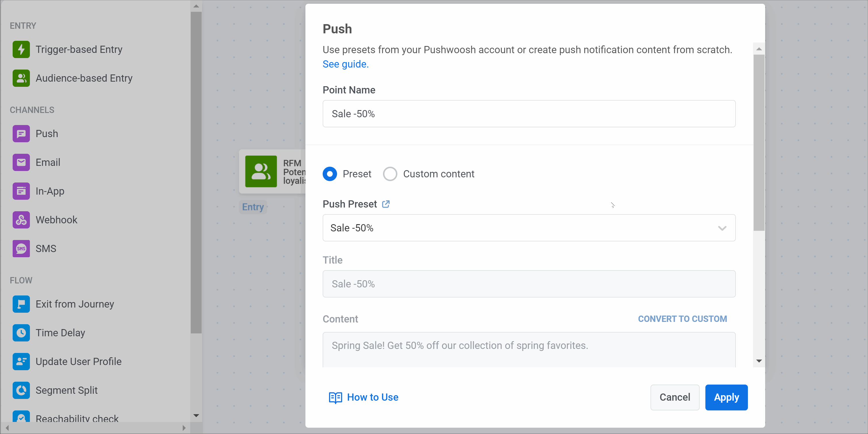Viewport: 868px width, 434px height.
Task: Click the Time Delay clock icon
Action: point(21,333)
